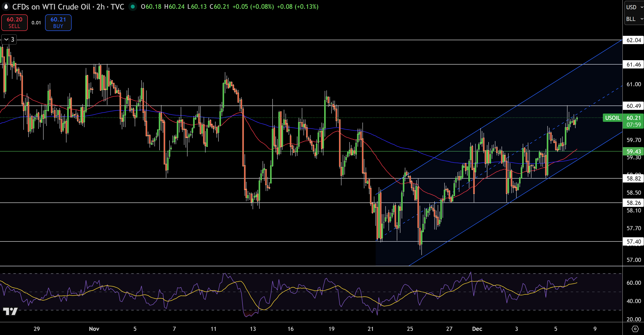This screenshot has height=335, width=644.
Task: Select the 61.46 horizontal line price label
Action: point(634,65)
